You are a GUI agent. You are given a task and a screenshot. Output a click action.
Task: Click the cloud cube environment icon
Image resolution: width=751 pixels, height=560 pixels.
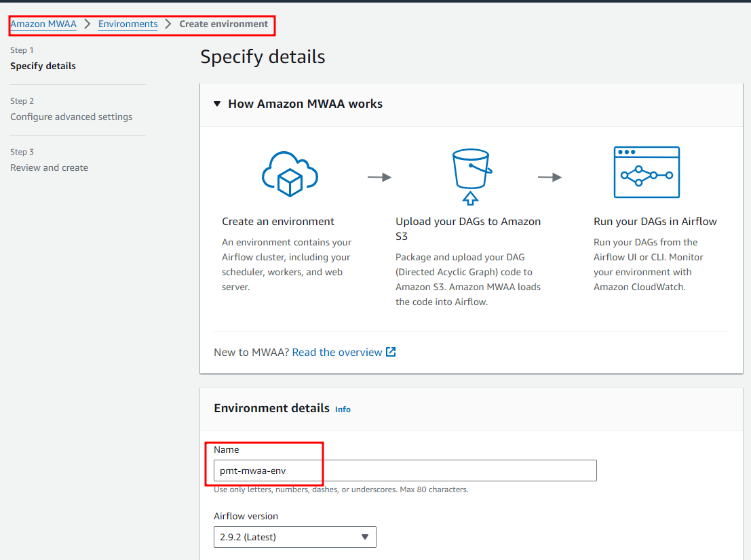[x=290, y=174]
